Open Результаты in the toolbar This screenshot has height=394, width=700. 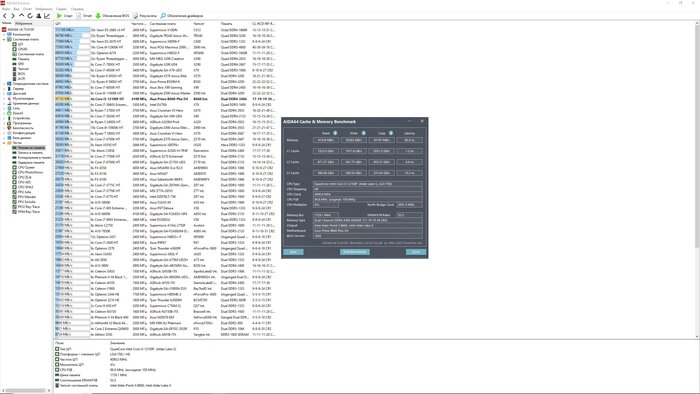[145, 16]
